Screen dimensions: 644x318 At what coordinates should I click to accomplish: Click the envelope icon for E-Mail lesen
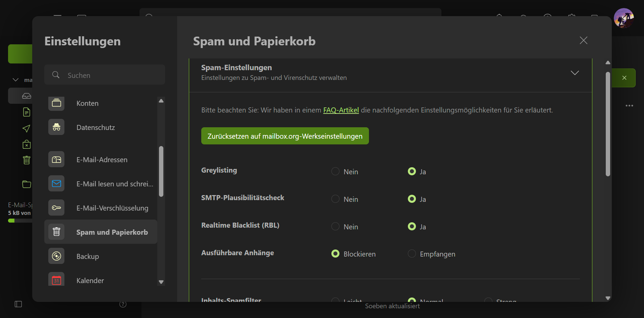[x=56, y=184]
